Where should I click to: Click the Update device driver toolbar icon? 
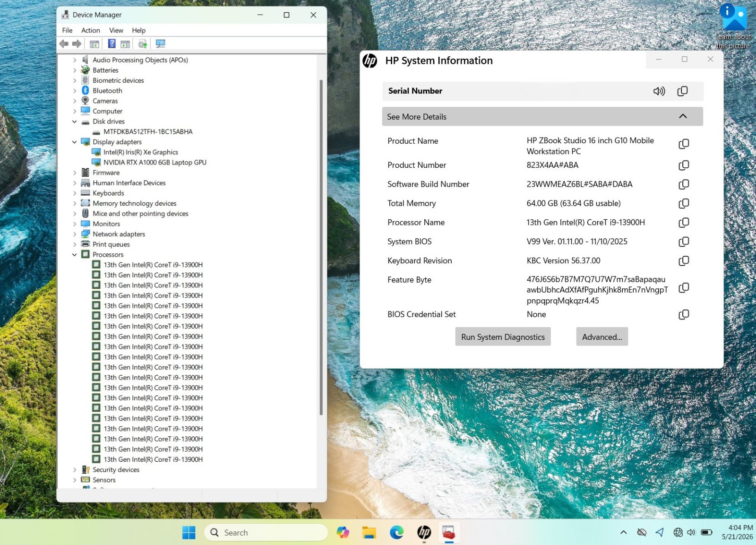pos(143,44)
